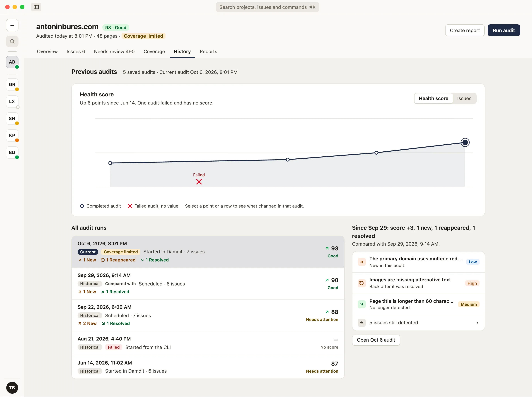Click the 1 Reappeared label in current audit
This screenshot has height=397, width=532.
tap(118, 260)
